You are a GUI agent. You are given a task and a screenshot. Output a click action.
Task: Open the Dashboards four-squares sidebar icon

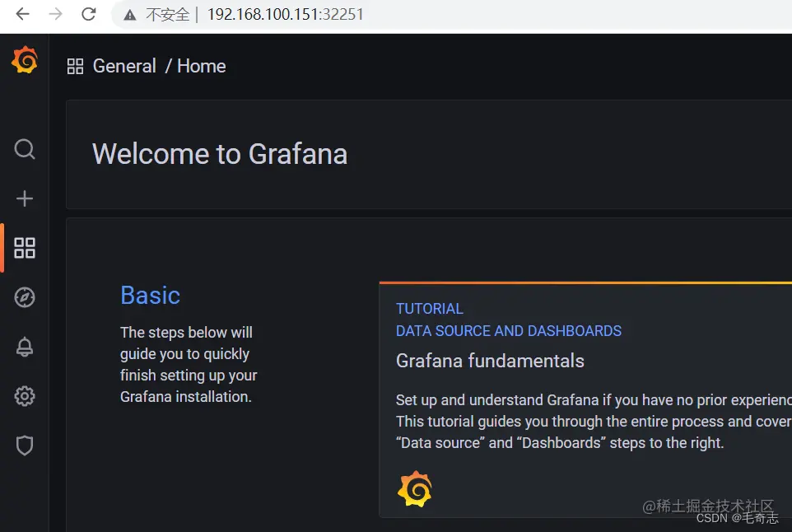coord(25,248)
